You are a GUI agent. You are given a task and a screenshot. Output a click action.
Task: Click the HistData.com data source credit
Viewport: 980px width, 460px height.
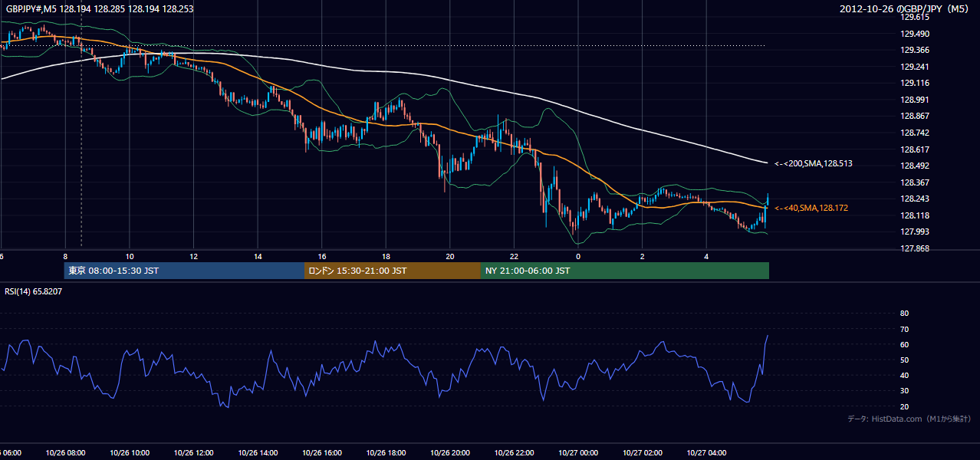[909, 419]
